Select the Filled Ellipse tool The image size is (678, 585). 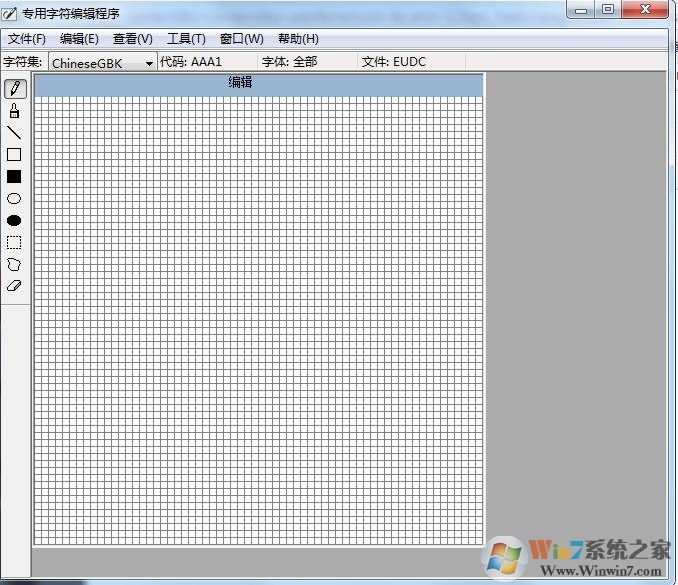click(14, 221)
